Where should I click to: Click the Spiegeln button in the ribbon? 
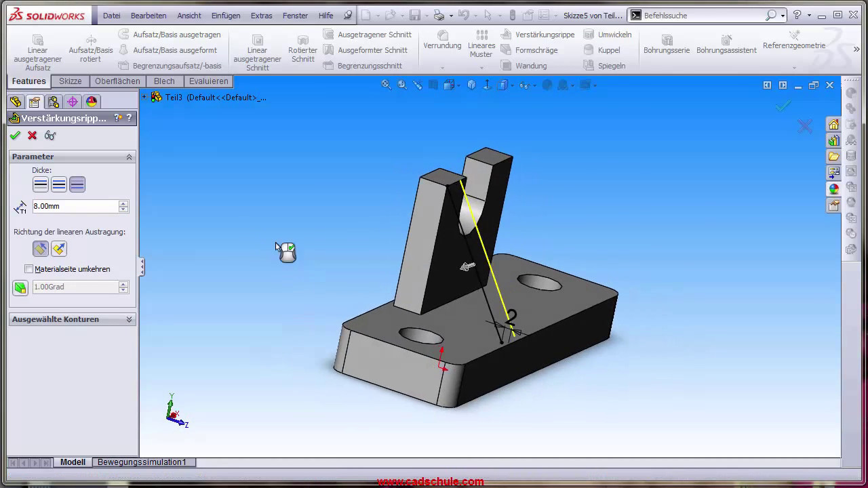pyautogui.click(x=604, y=66)
